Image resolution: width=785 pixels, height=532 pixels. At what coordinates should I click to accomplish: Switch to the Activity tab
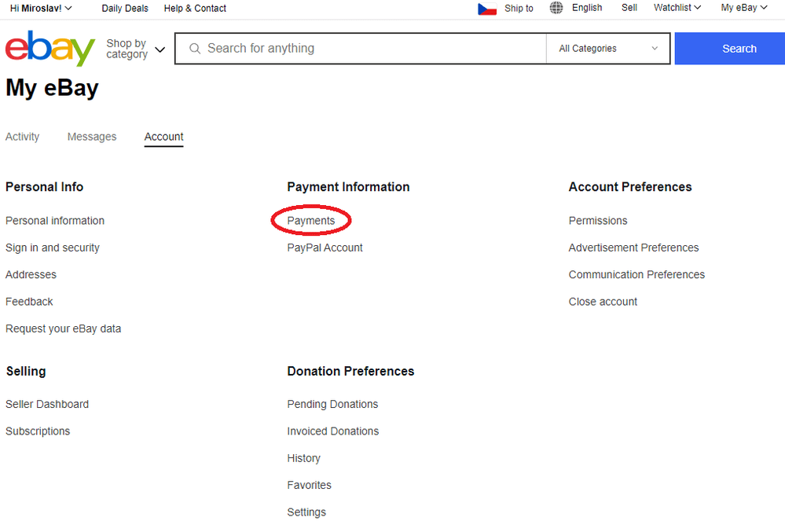[x=22, y=137]
